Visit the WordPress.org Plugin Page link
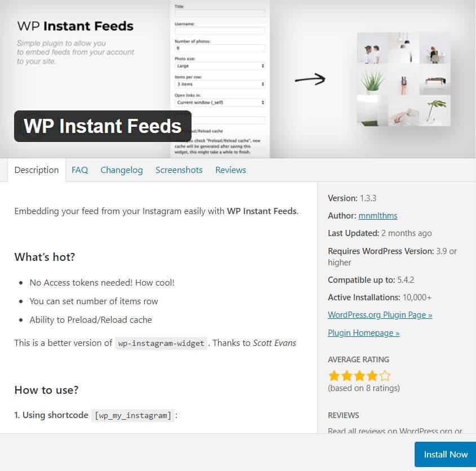476x471 pixels. point(380,315)
